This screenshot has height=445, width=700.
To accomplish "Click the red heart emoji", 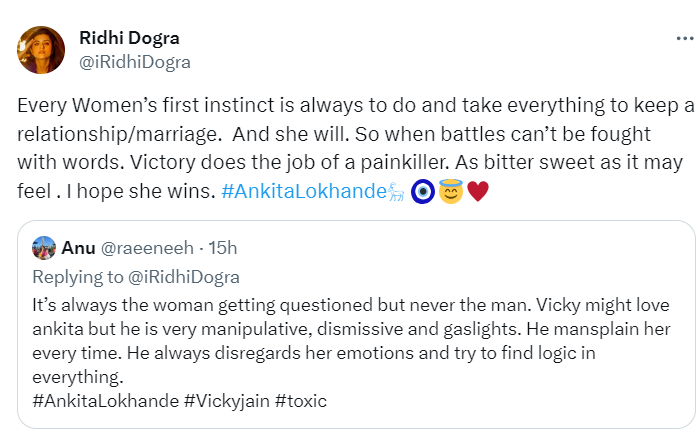I will [x=477, y=190].
